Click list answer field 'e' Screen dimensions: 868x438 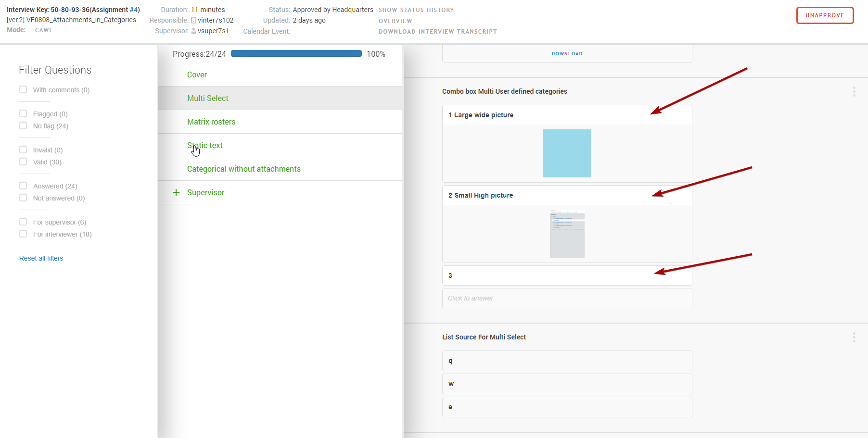pyautogui.click(x=567, y=407)
